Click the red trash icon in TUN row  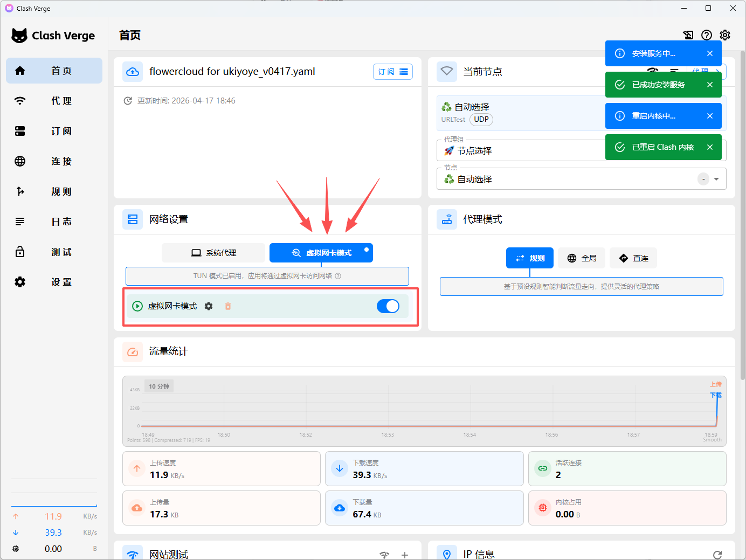[x=228, y=306]
